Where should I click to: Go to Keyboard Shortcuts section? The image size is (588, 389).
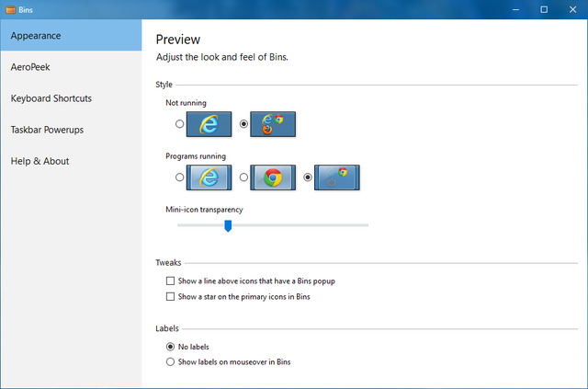[x=51, y=98]
